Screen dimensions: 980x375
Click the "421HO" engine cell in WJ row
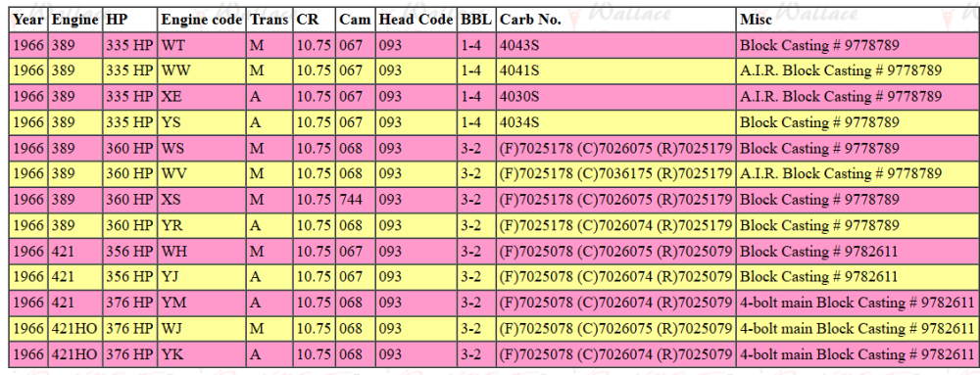[x=75, y=329]
